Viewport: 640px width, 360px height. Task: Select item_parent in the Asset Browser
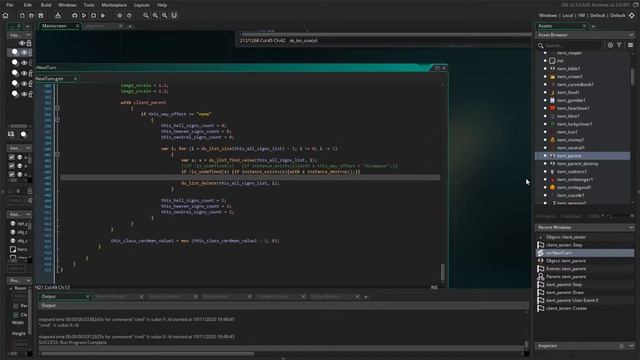click(582, 156)
